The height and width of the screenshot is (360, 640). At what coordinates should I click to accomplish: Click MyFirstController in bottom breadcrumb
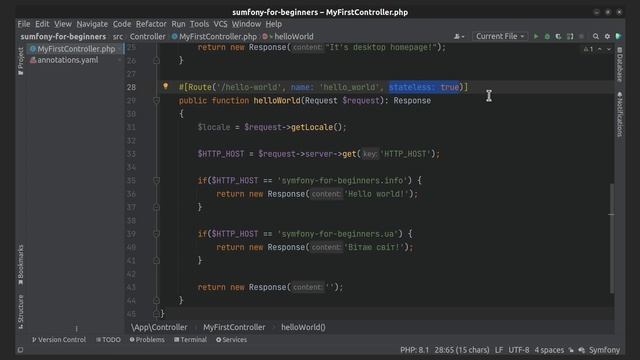tap(234, 327)
